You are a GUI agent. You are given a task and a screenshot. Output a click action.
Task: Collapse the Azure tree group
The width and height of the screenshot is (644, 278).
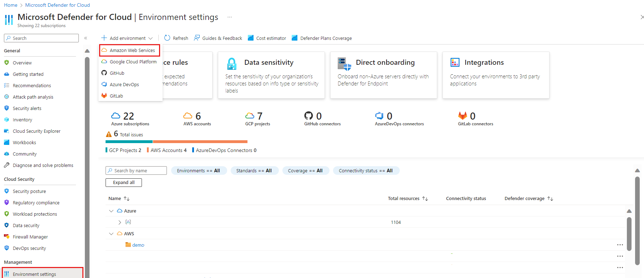click(x=111, y=211)
